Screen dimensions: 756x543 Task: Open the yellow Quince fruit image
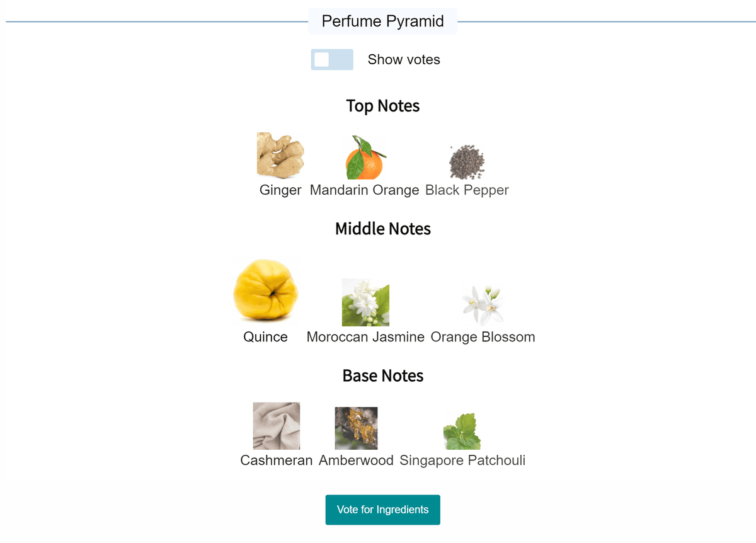click(x=265, y=290)
